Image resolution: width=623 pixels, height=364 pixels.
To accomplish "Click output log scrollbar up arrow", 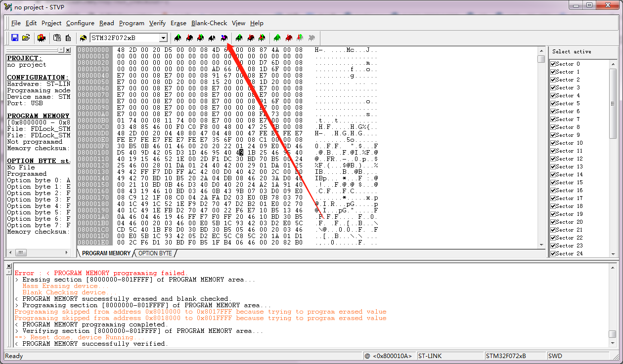I will (613, 267).
